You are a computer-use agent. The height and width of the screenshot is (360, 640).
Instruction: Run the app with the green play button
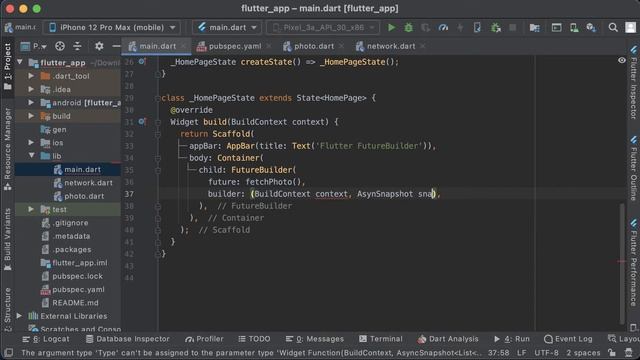point(391,27)
